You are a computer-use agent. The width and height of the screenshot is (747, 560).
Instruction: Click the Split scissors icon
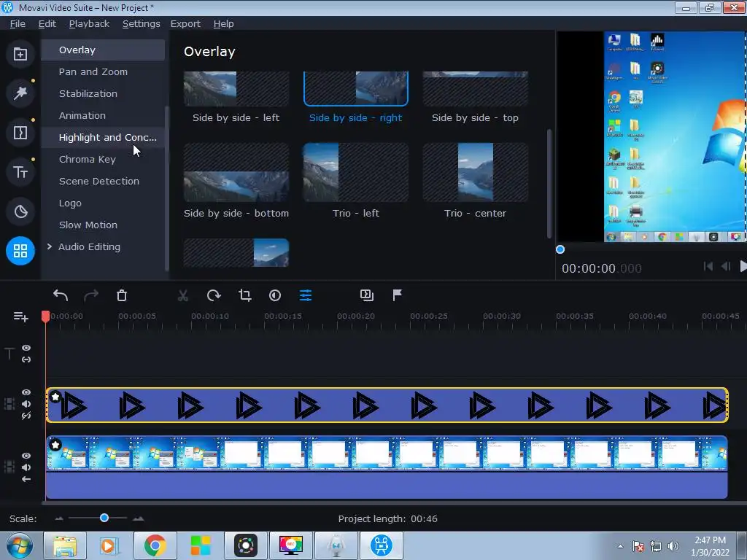click(183, 296)
